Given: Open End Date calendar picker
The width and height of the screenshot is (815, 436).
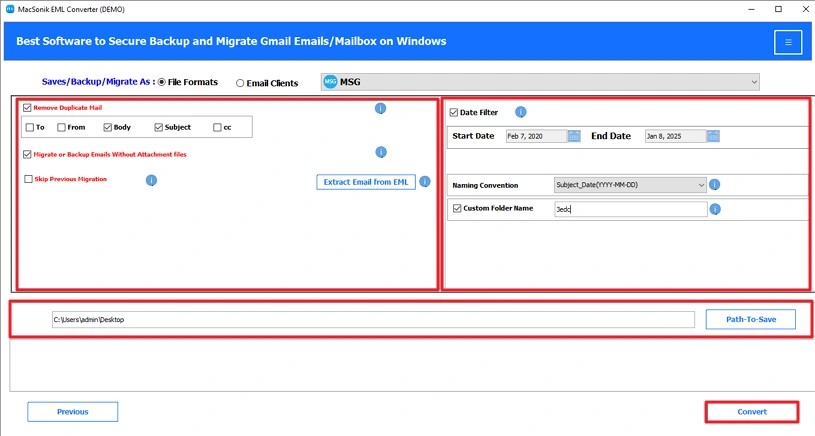Looking at the screenshot, I should 713,136.
